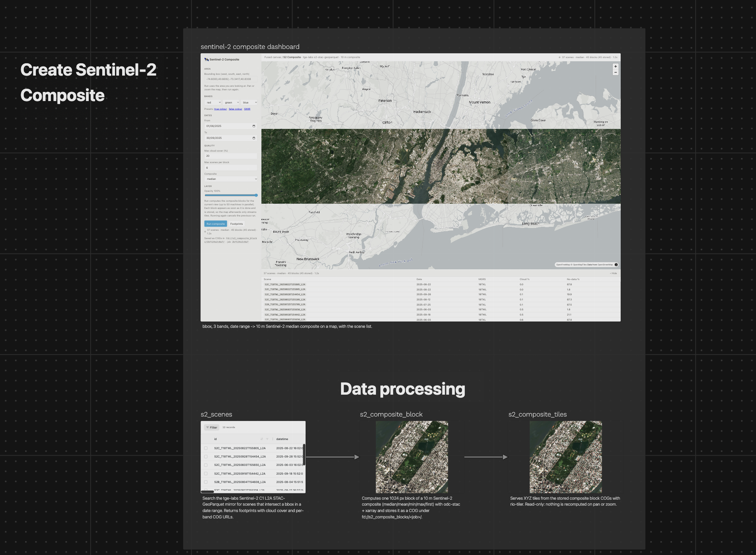Image resolution: width=756 pixels, height=555 pixels.
Task: Click the Run composite button
Action: tap(216, 224)
